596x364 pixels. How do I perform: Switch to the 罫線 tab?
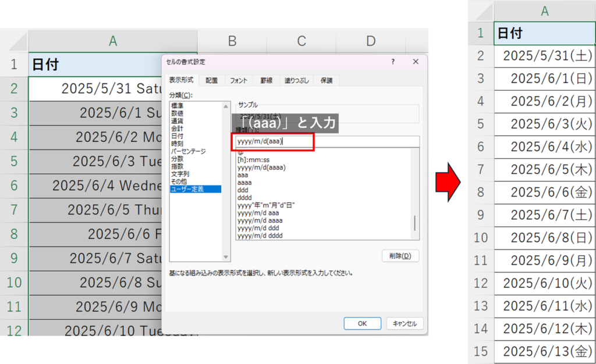266,80
